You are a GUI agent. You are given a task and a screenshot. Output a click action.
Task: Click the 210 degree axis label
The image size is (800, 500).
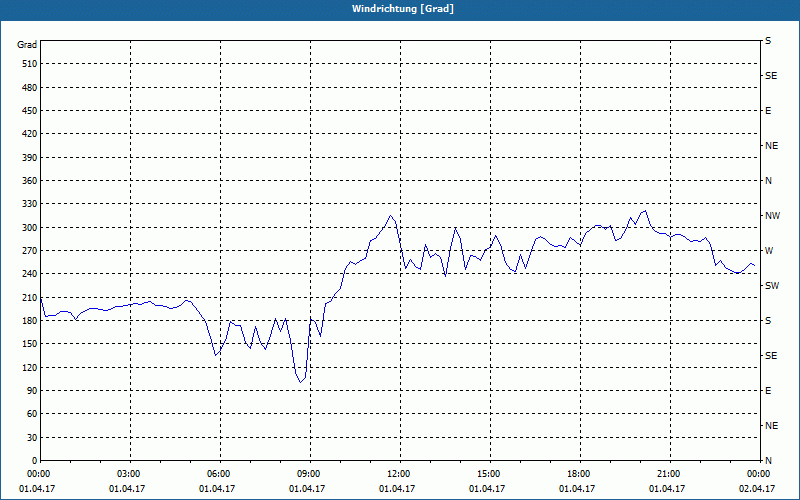[x=30, y=297]
